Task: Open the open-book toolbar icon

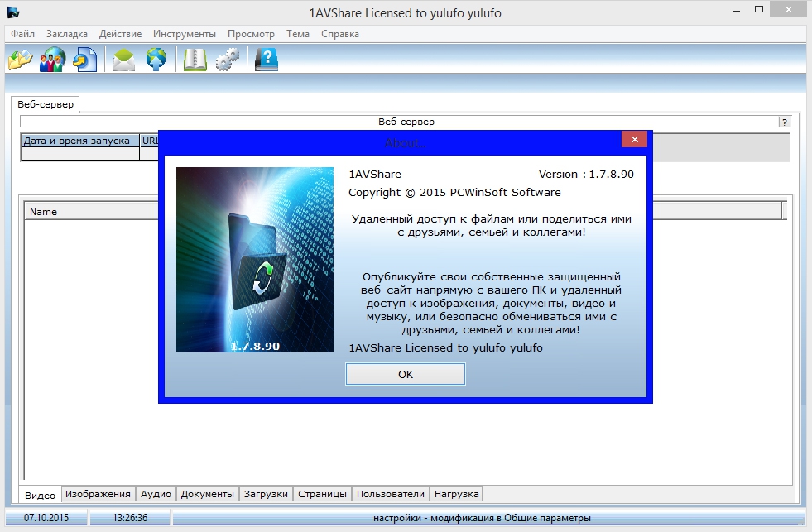Action: click(x=195, y=59)
